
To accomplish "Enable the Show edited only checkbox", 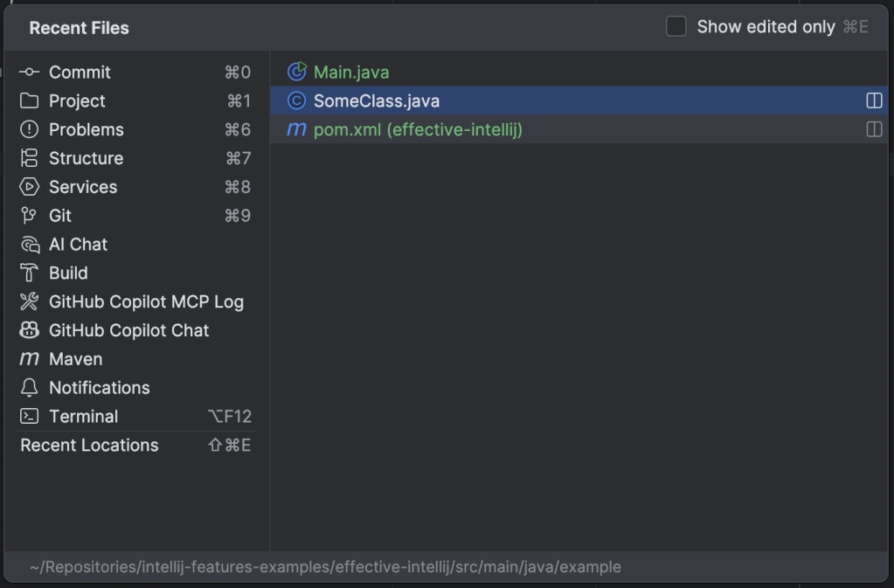I will coord(676,26).
